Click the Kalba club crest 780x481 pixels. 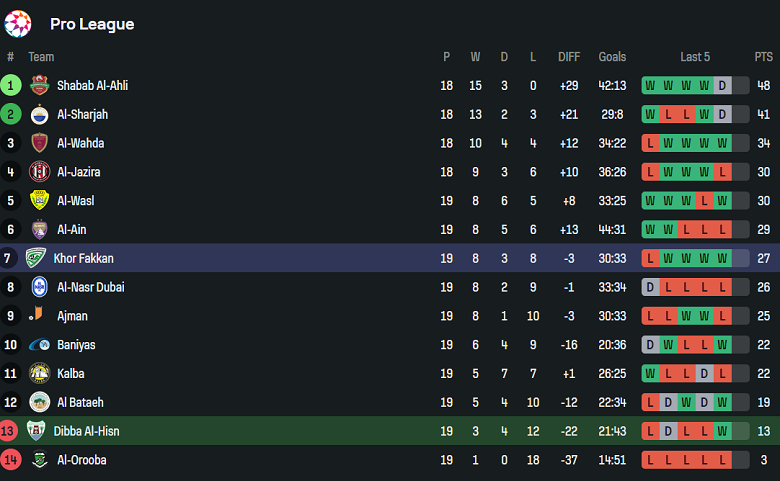click(39, 374)
